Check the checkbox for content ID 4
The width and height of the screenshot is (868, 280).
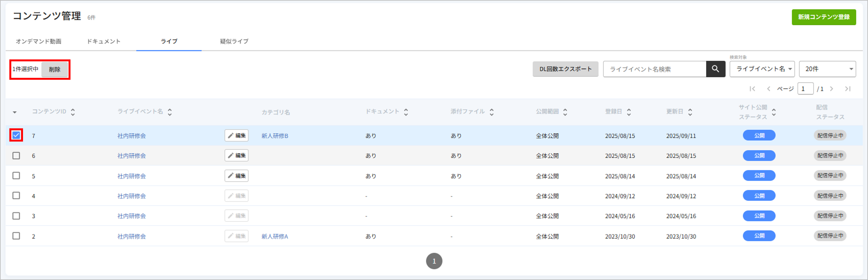coord(16,196)
